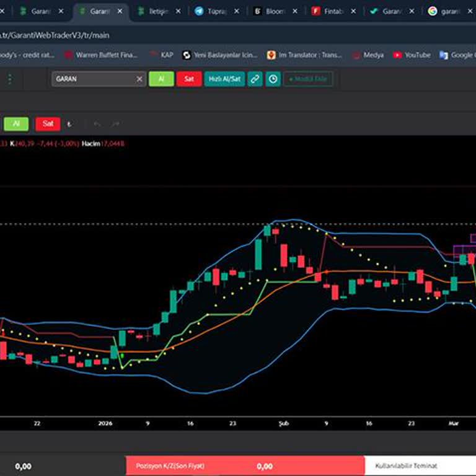
Task: Click the 2026 label on the time axis
Action: click(x=105, y=423)
